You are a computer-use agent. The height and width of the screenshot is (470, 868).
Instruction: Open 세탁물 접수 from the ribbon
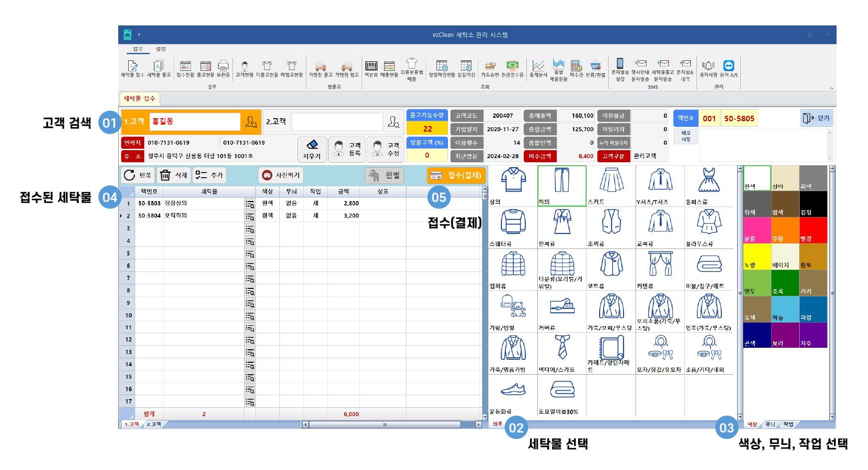[132, 69]
